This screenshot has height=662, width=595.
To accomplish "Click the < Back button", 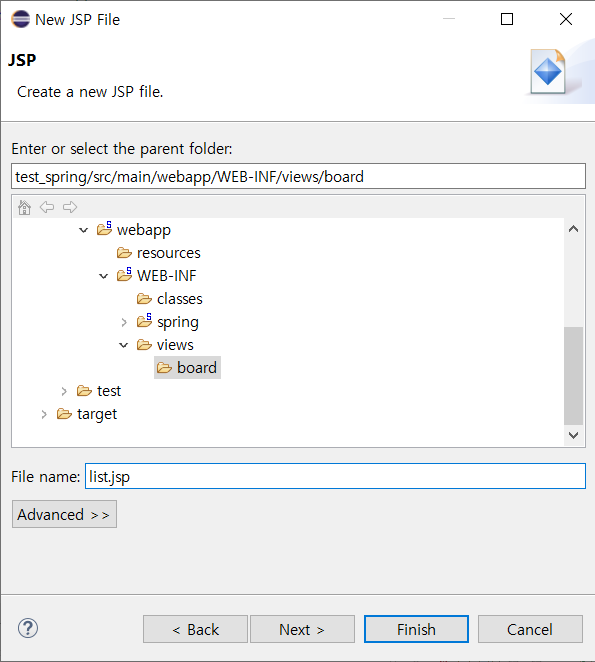I will point(196,629).
